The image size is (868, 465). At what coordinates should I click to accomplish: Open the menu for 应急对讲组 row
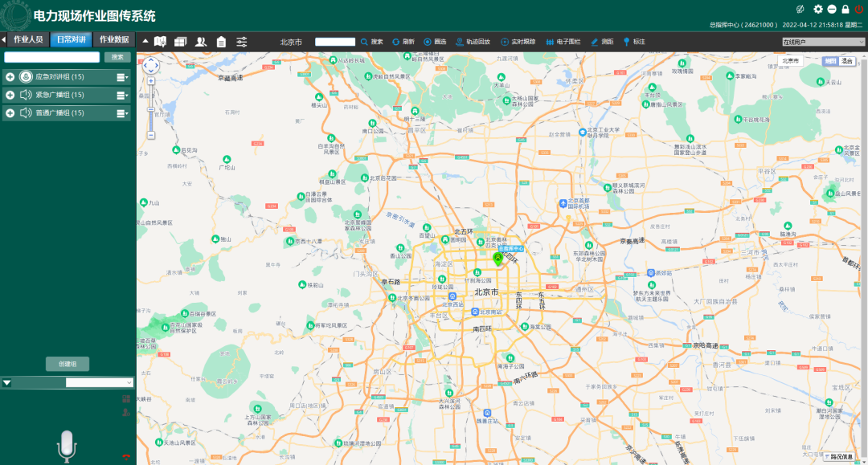[122, 77]
